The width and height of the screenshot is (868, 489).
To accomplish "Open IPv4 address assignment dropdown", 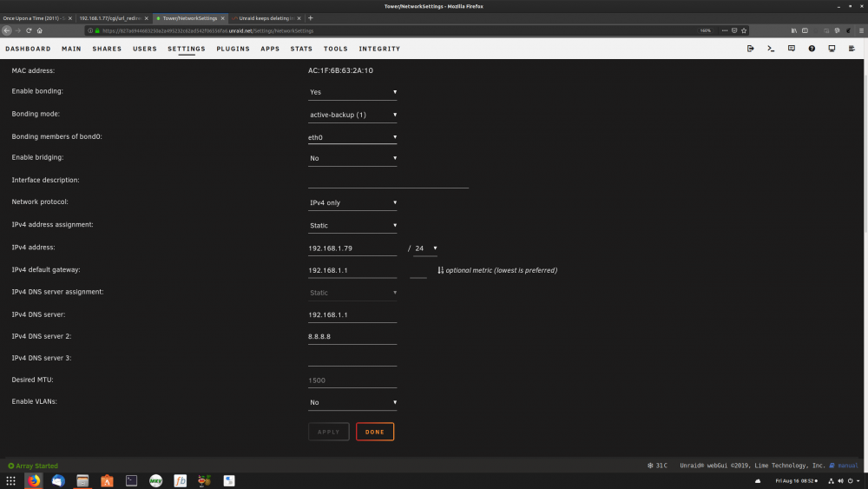I will click(x=352, y=226).
